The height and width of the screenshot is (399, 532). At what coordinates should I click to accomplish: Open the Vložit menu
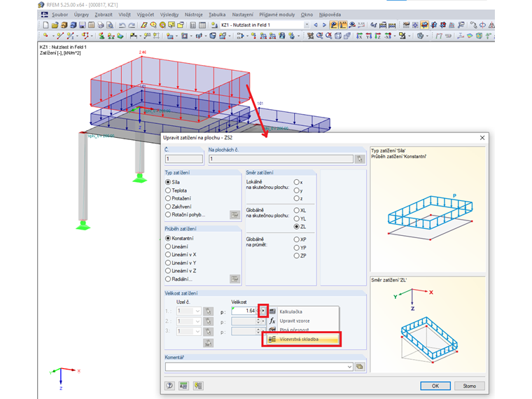pos(125,15)
